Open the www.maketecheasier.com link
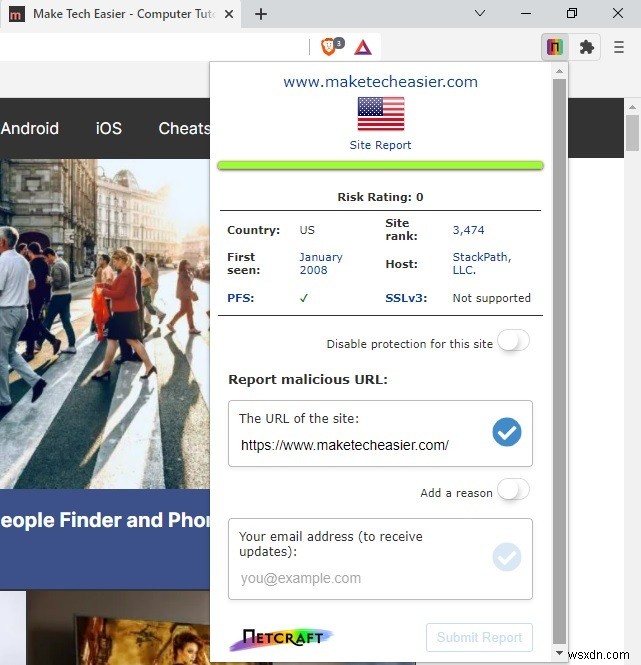Screen dimensions: 641x665 pos(381,81)
